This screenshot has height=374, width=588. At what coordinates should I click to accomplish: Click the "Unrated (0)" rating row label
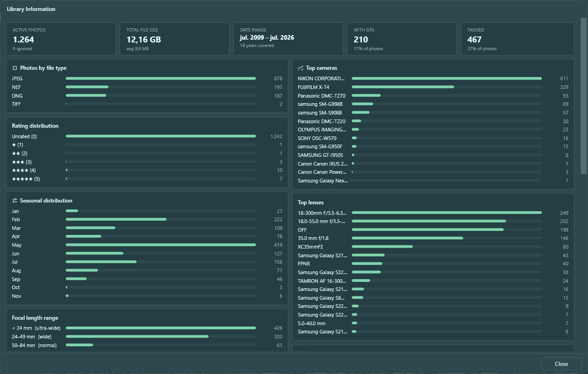(24, 136)
